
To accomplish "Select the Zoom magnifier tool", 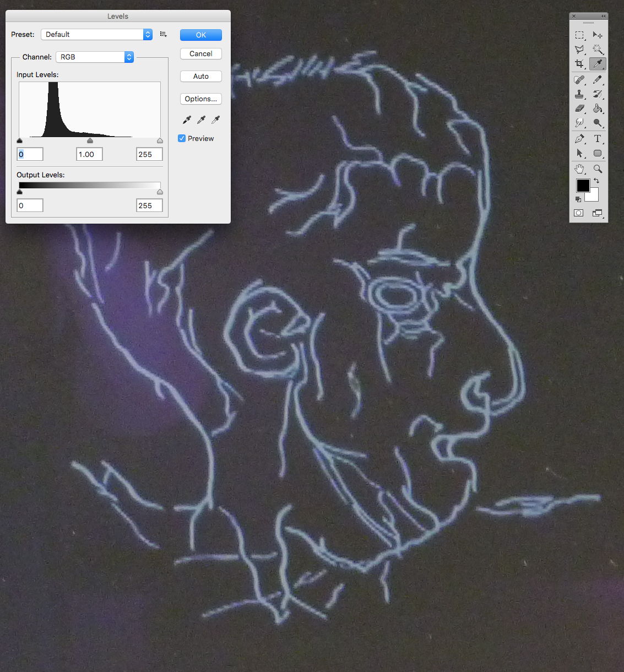I will click(598, 169).
